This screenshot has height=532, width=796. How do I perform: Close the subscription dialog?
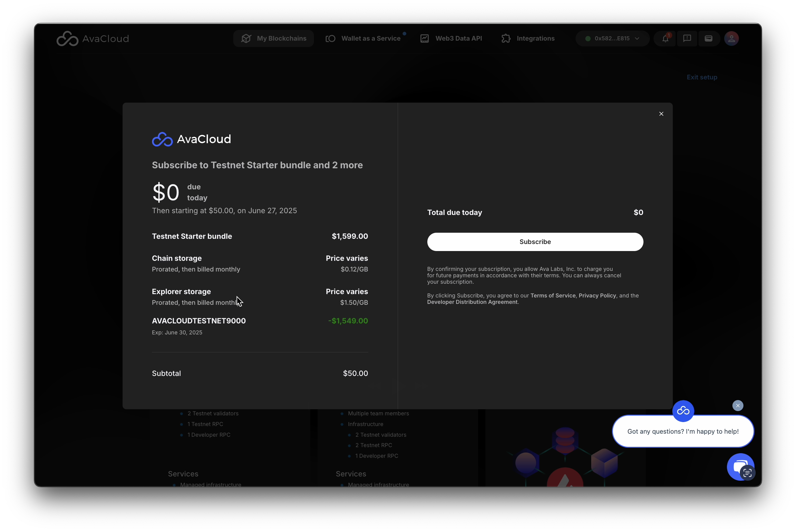click(x=661, y=114)
